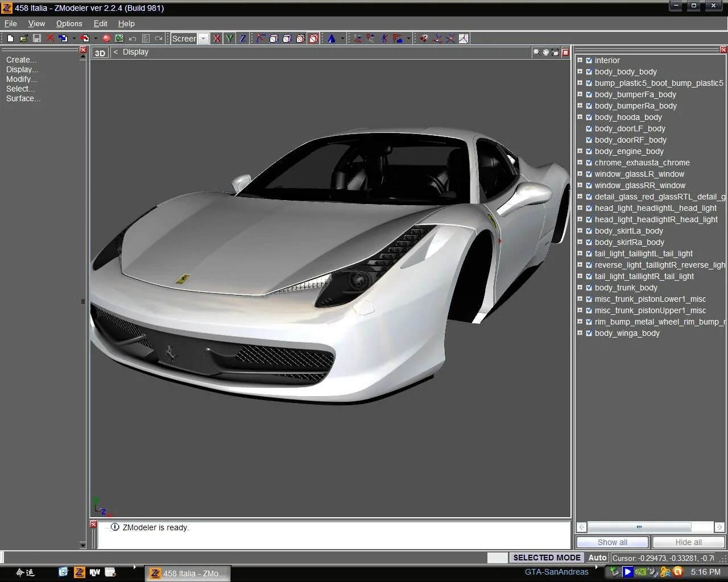Hide body_doorRF_body via its checkbox
728x582 pixels.
(x=589, y=140)
